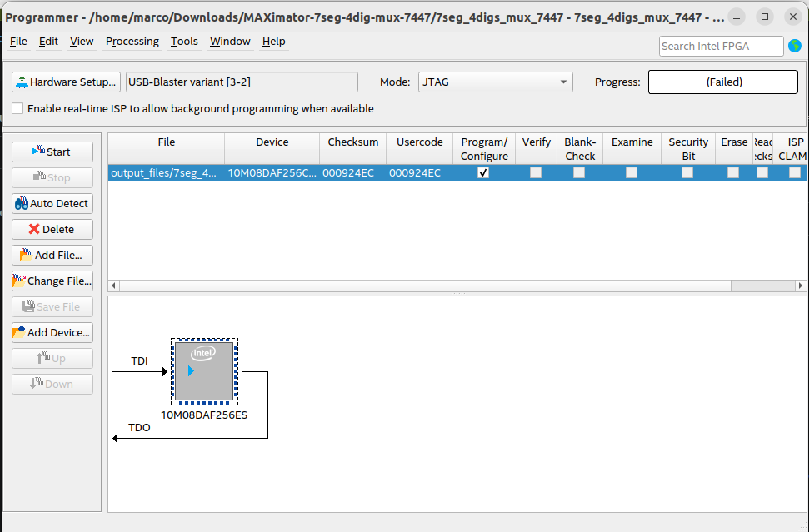Check the ISP CLAMP box
This screenshot has width=809, height=532.
pyautogui.click(x=795, y=172)
